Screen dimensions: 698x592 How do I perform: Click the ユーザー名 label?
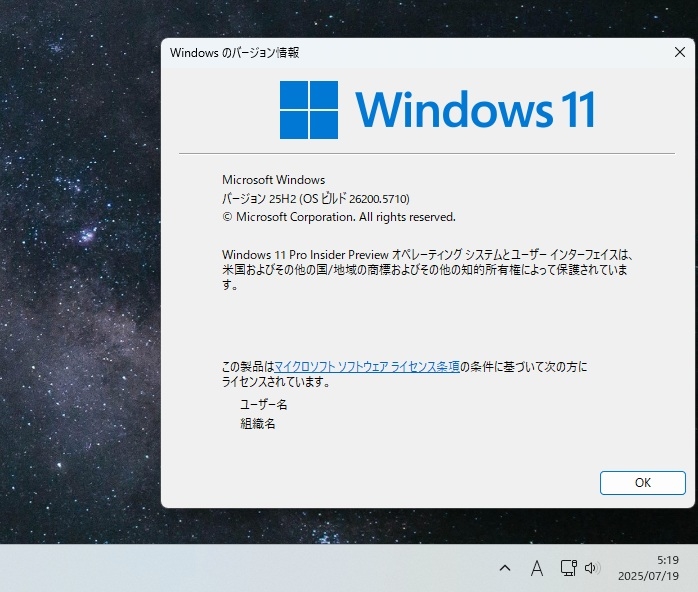click(x=264, y=405)
